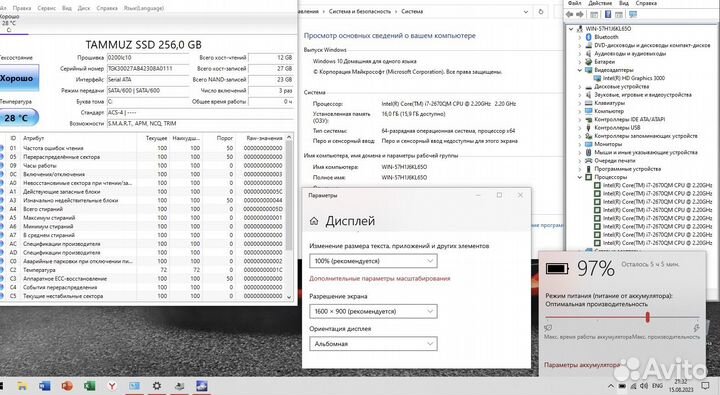
Task: Open the text scaling 100% dropdown
Action: point(373,261)
